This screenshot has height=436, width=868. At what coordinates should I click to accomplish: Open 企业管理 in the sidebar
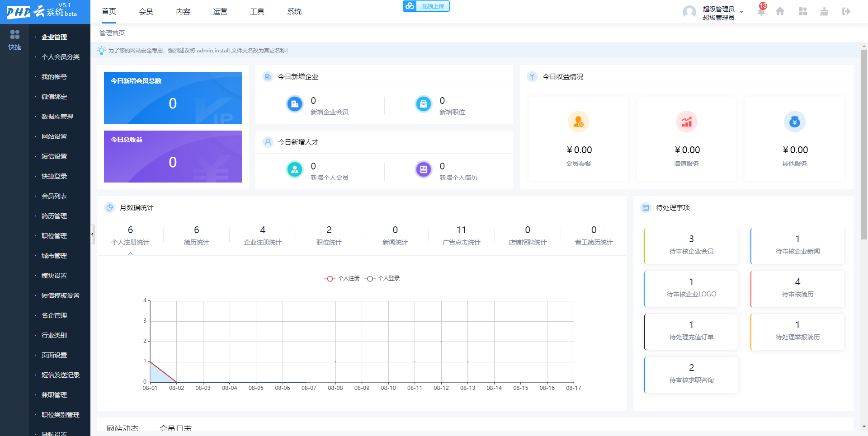(x=54, y=37)
